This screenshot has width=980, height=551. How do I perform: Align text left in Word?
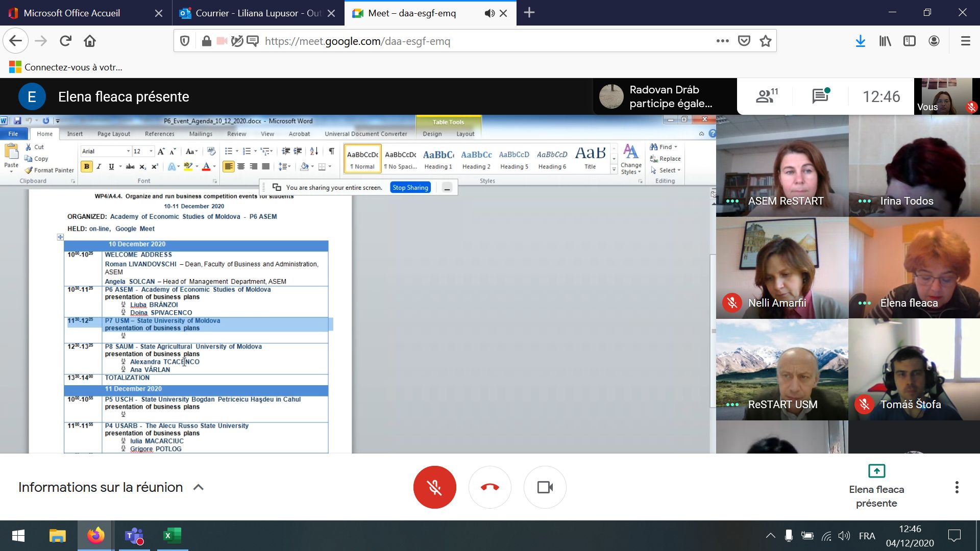click(x=228, y=166)
